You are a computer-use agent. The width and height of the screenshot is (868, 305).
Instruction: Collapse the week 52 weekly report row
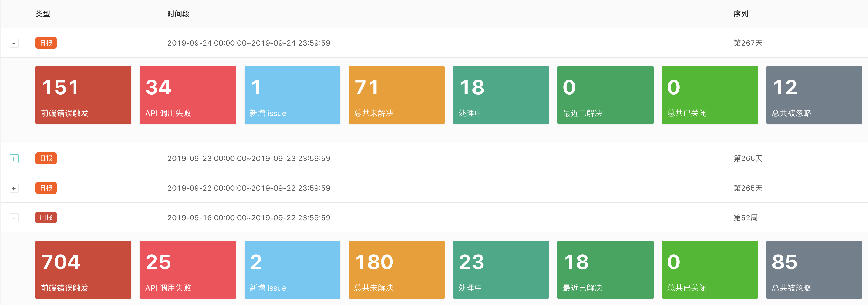14,218
